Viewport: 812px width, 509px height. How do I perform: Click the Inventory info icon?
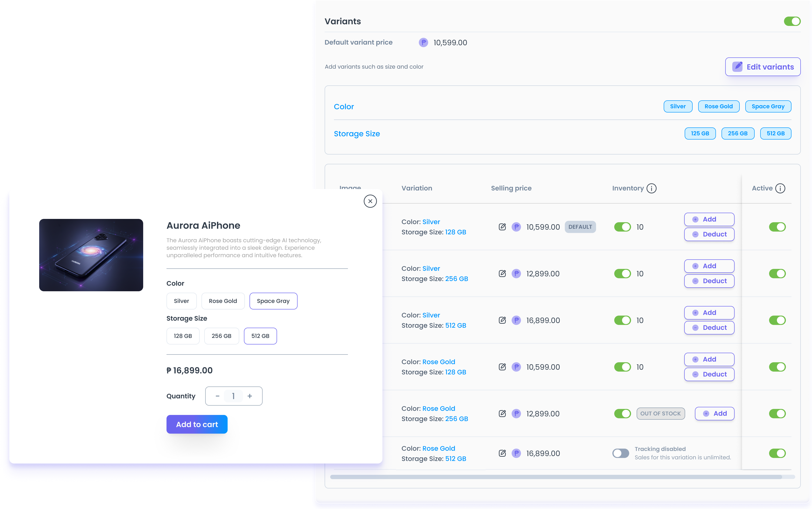651,188
